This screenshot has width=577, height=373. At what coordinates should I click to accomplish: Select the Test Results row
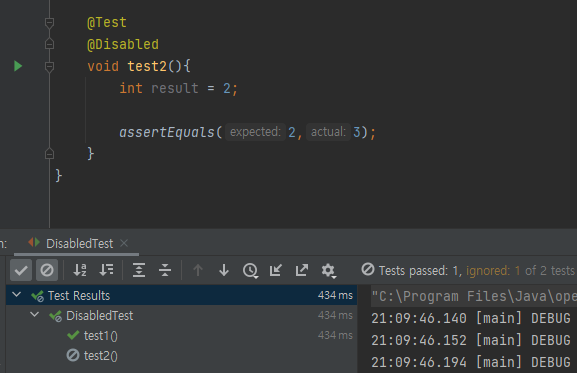click(181, 295)
